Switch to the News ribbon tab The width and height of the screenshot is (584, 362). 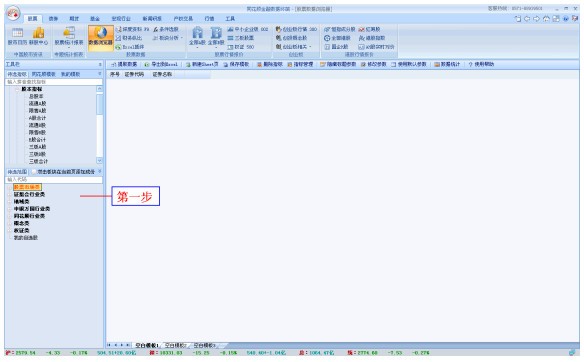pyautogui.click(x=152, y=19)
